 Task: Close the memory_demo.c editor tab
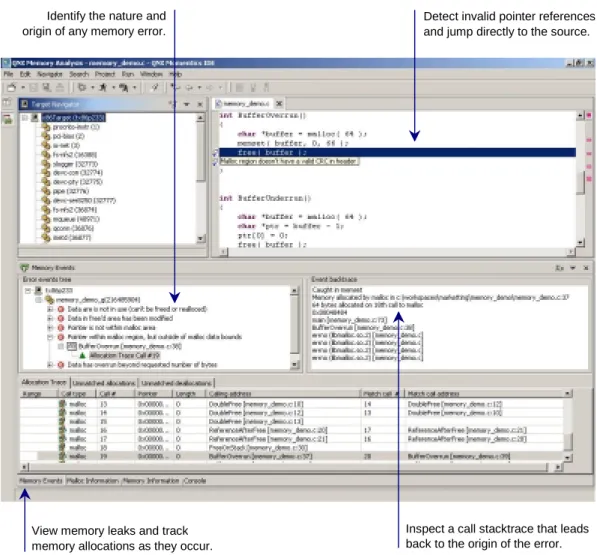pos(279,104)
